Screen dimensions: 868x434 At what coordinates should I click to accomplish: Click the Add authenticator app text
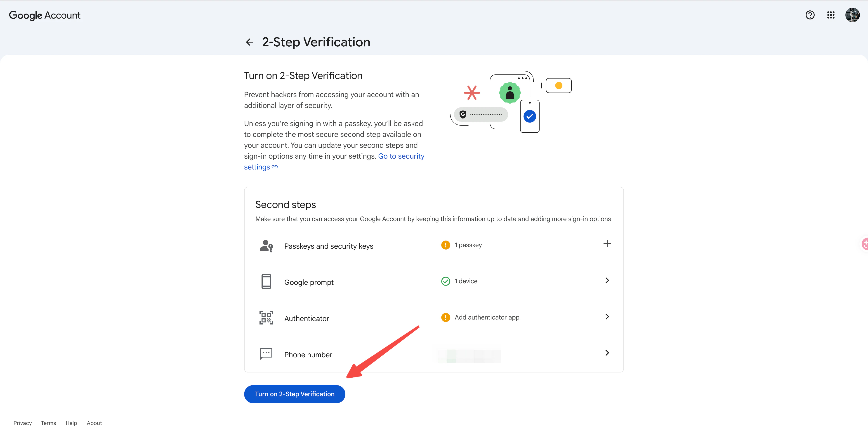pos(487,317)
